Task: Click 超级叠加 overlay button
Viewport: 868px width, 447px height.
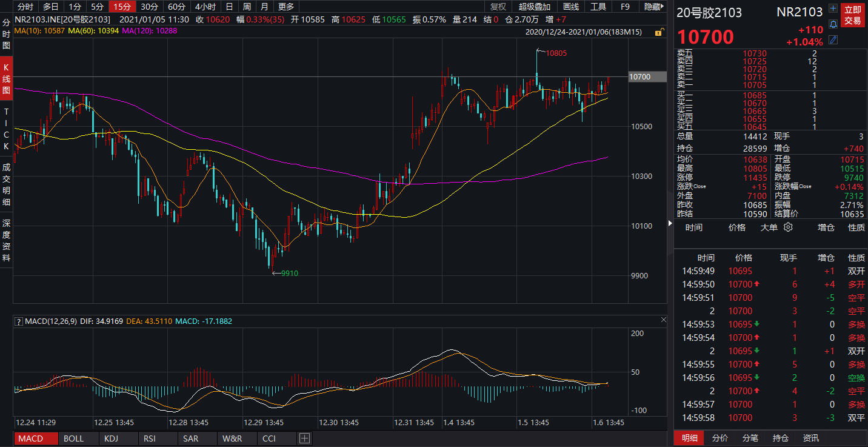Action: click(535, 7)
